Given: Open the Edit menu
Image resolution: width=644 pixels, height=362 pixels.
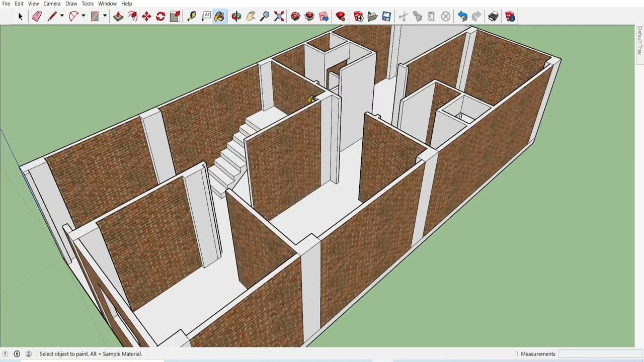Looking at the screenshot, I should coord(19,4).
